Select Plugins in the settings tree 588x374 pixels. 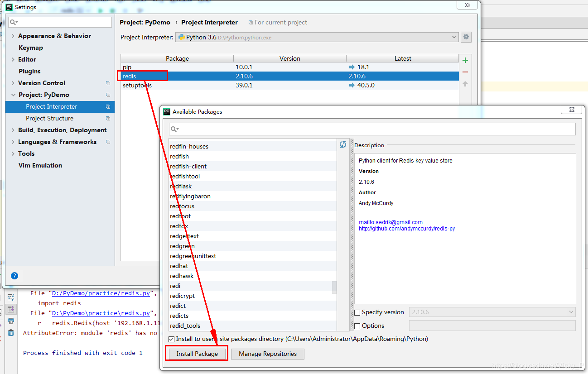[29, 71]
